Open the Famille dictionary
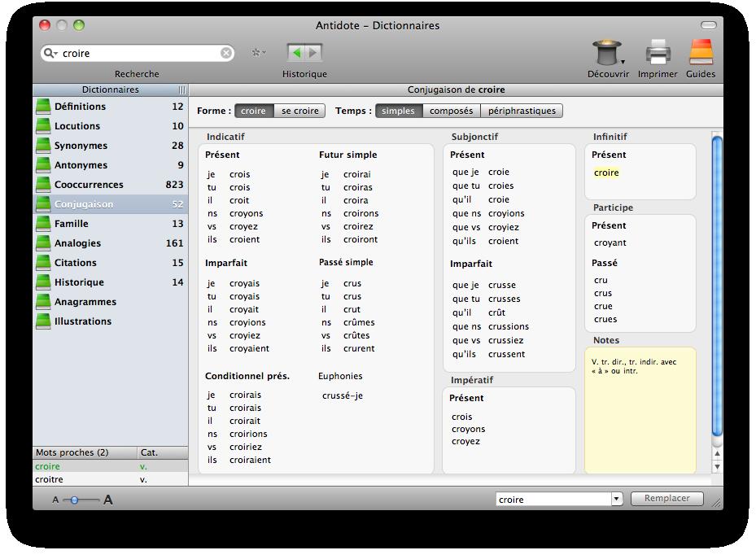 click(111, 224)
